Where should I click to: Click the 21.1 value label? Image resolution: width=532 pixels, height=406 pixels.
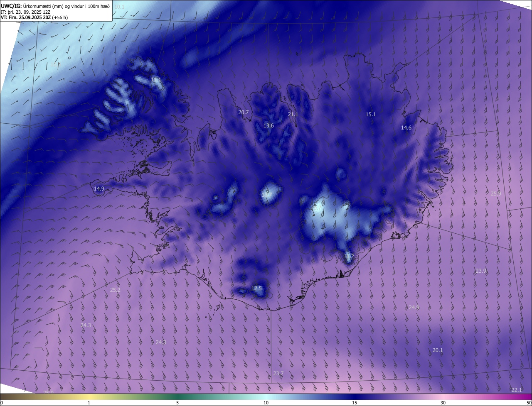coord(293,114)
